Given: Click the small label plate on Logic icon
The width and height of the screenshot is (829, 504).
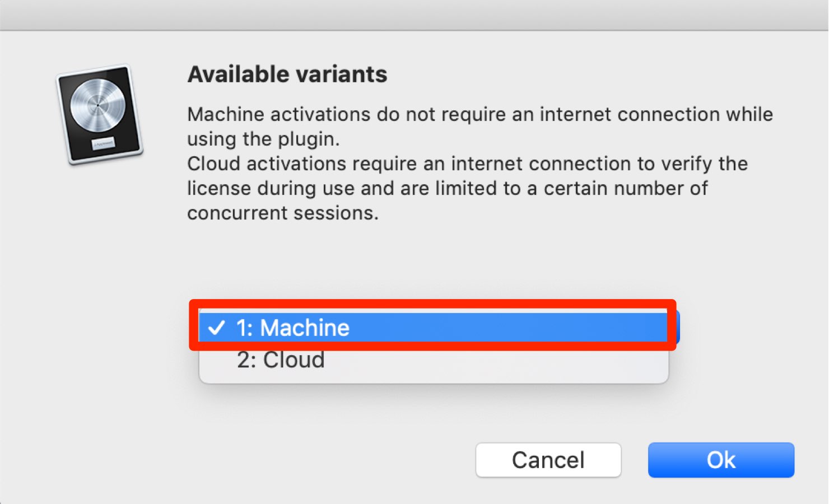Looking at the screenshot, I should (x=103, y=143).
